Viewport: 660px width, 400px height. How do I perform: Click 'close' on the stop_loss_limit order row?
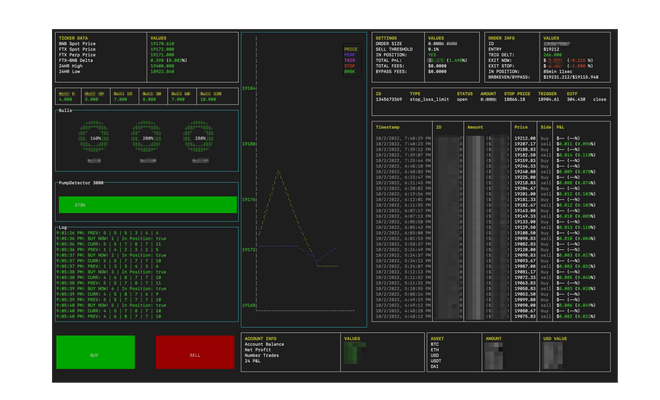(x=599, y=99)
